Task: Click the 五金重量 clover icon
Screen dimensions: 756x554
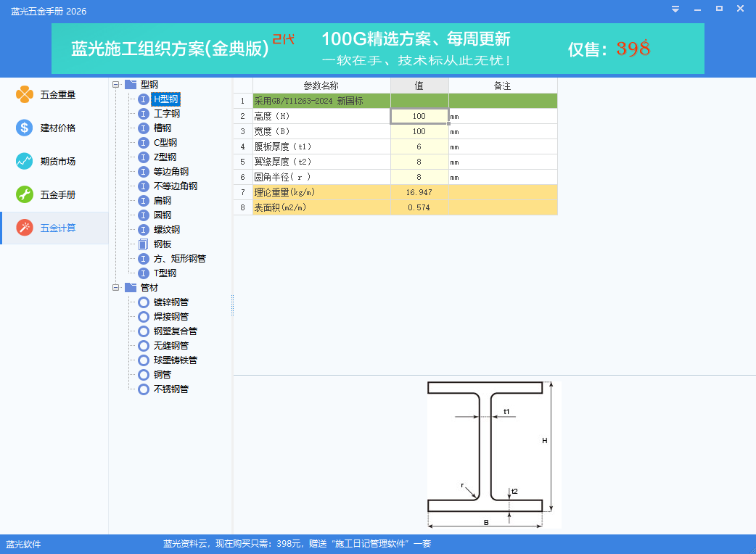Action: tap(25, 94)
